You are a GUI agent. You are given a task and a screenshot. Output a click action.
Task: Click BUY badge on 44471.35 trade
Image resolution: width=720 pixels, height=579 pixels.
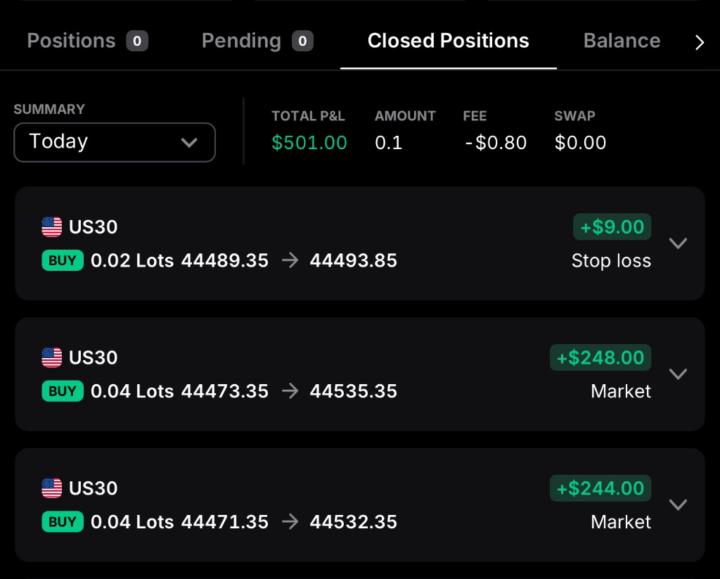(x=62, y=522)
